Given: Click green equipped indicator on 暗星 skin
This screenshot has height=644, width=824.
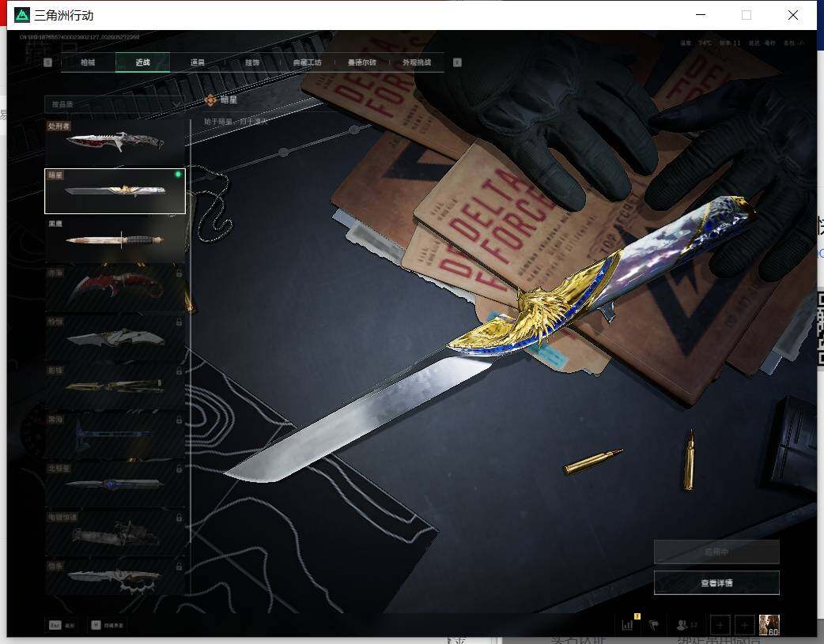Looking at the screenshot, I should tap(178, 174).
